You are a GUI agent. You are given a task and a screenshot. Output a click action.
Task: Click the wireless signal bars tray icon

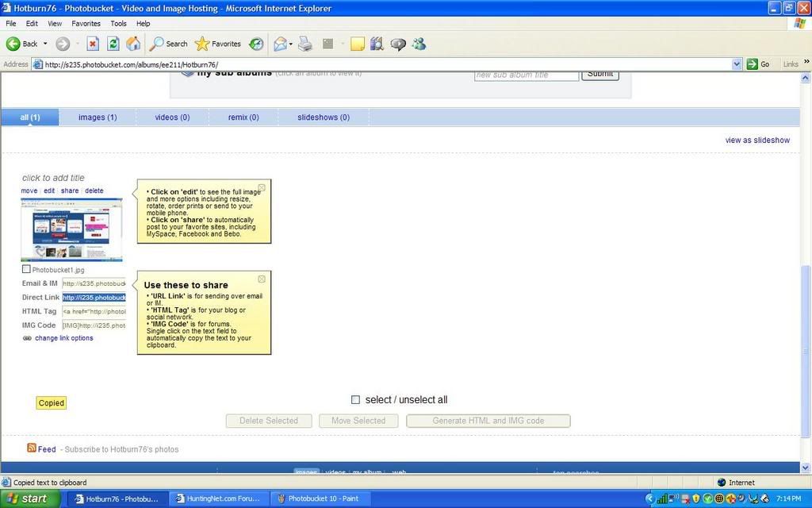pyautogui.click(x=662, y=499)
